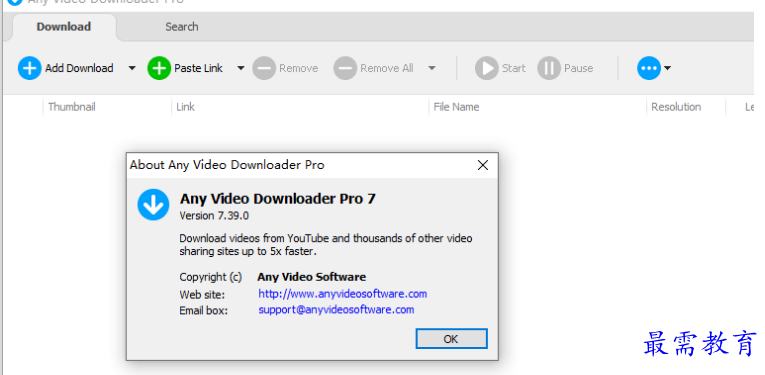Click the blue Add Download plus icon

29,68
